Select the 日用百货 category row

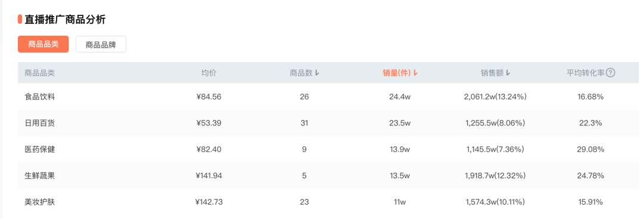(x=328, y=124)
